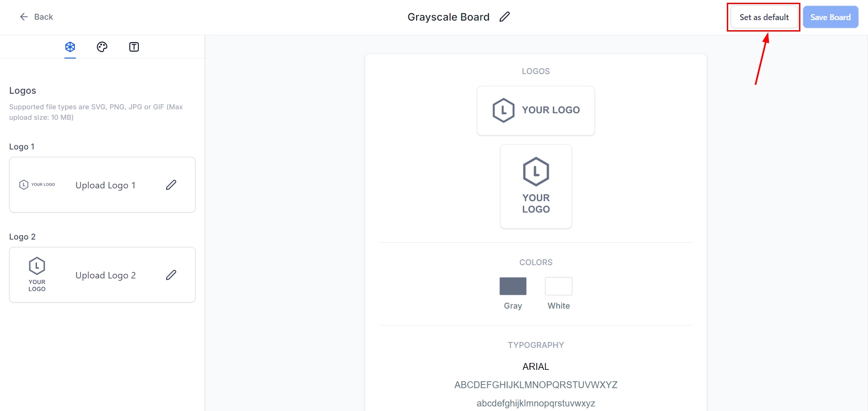The width and height of the screenshot is (868, 411).
Task: Click the Back arrow icon
Action: (x=24, y=17)
